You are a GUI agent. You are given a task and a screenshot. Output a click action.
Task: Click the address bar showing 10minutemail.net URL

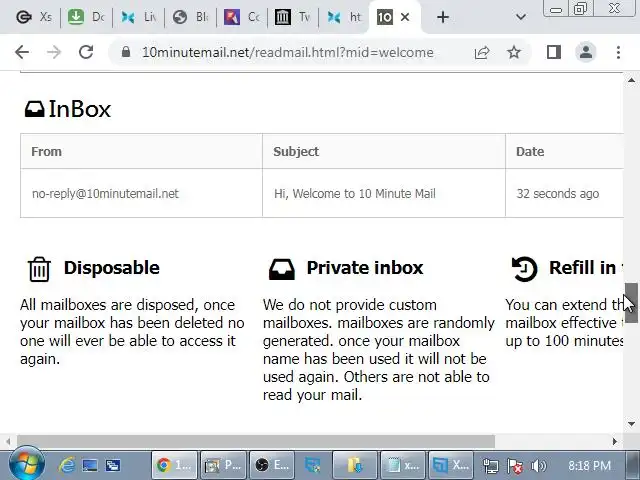[288, 52]
